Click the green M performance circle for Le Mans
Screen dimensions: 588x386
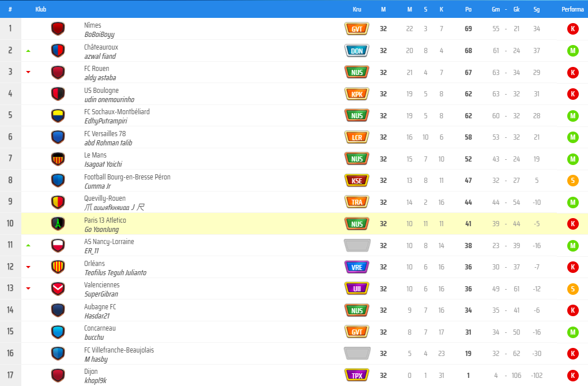(x=572, y=159)
